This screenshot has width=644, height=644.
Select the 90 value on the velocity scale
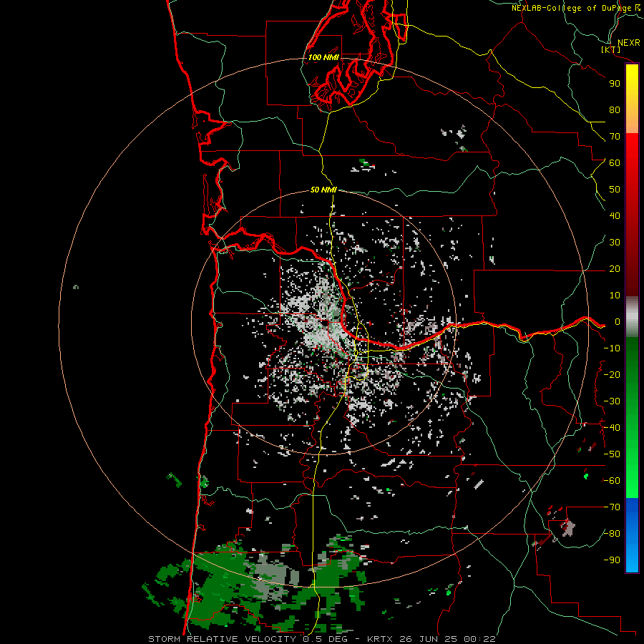coord(615,84)
